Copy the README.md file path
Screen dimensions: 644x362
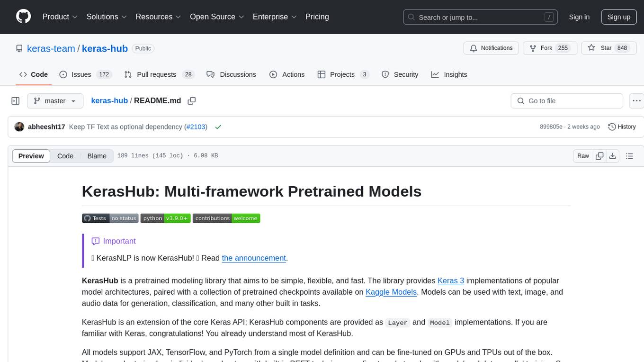point(192,101)
